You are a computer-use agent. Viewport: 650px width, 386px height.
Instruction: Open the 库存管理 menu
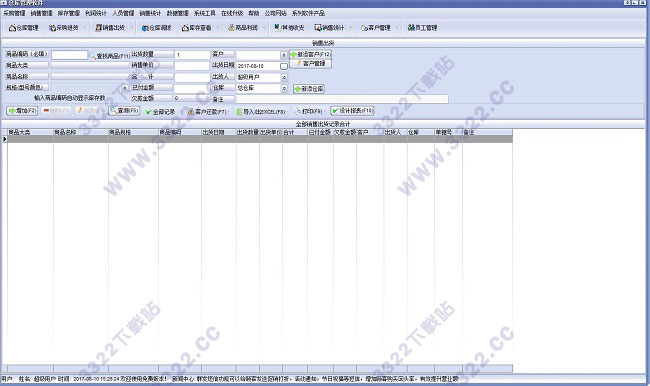(68, 13)
